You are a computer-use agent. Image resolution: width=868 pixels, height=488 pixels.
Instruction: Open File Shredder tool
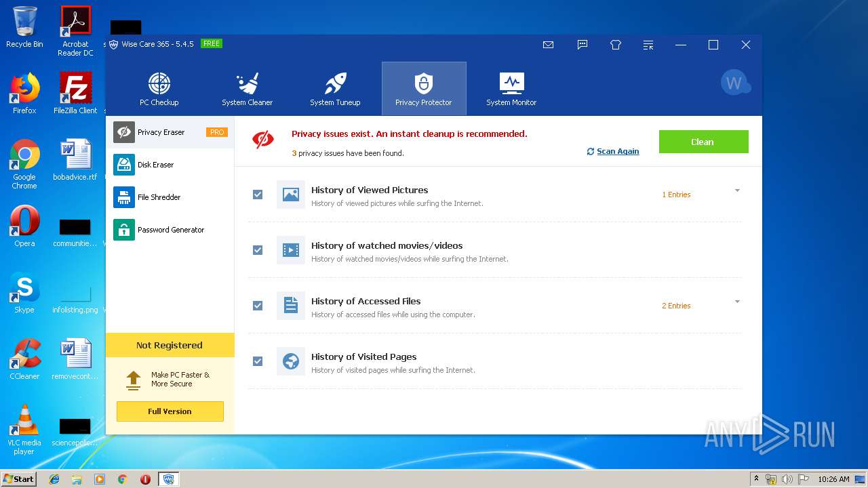(x=170, y=197)
